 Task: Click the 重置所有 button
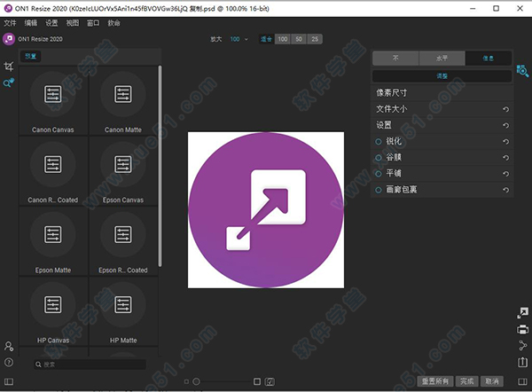coord(435,381)
